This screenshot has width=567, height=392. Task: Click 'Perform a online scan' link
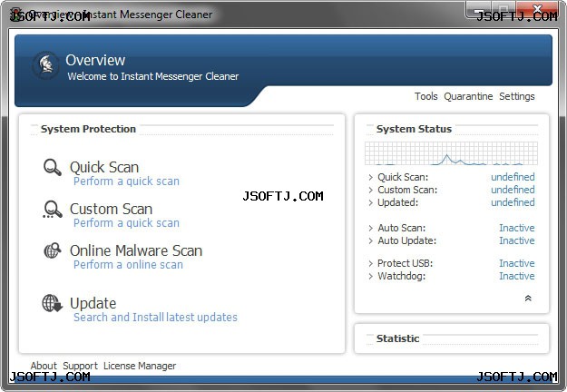coord(128,265)
